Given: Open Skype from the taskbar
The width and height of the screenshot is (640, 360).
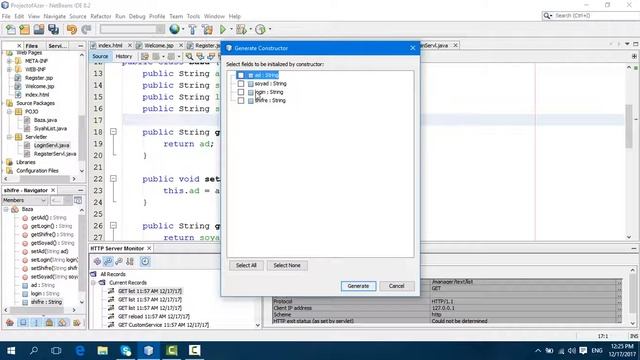Looking at the screenshot, I should (126, 351).
